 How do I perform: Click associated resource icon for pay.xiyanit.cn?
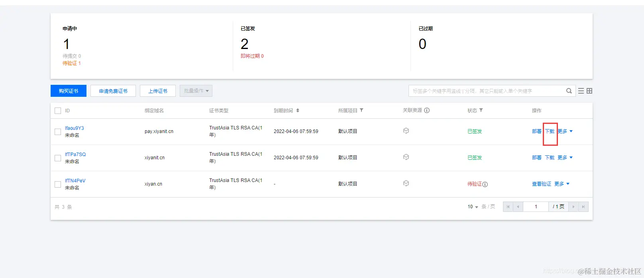tap(406, 131)
